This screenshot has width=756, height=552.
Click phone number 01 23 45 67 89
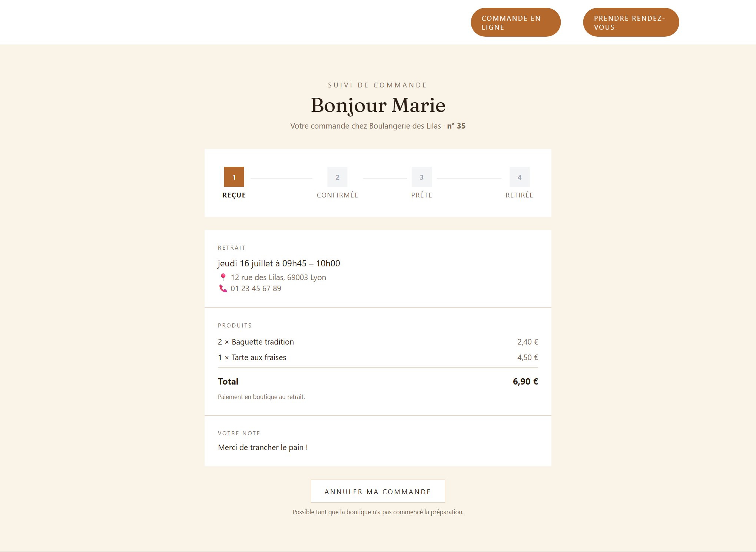[256, 289]
